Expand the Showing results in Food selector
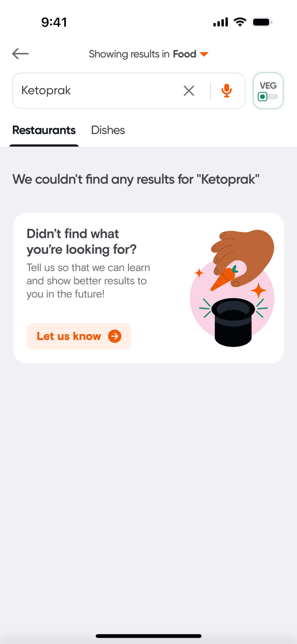Viewport: 297px width, 644px height. [x=149, y=54]
